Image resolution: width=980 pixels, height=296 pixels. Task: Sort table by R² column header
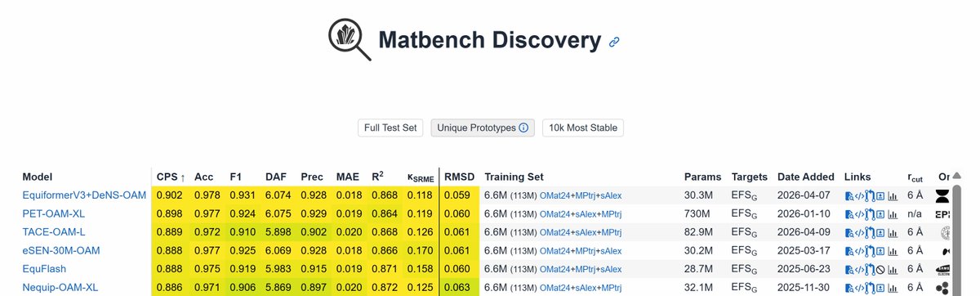pos(378,176)
